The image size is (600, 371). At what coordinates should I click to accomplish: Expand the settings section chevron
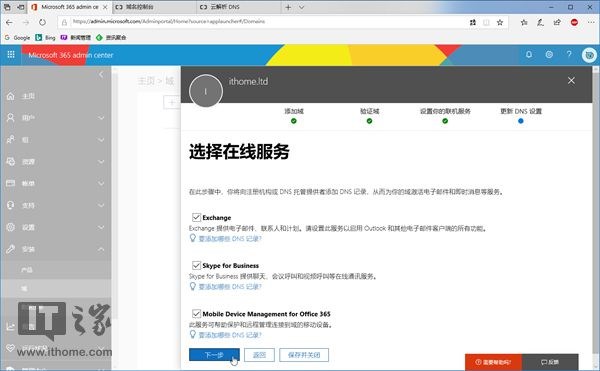(x=101, y=227)
